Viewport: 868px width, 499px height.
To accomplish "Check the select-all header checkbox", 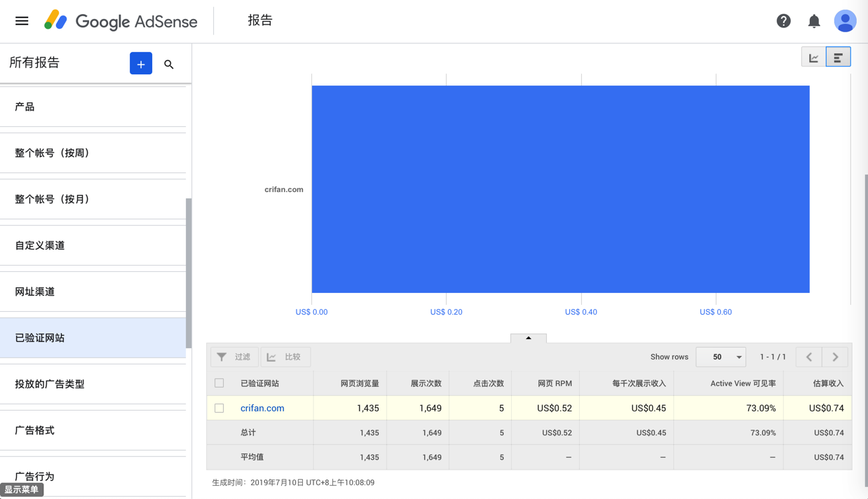I will tap(219, 383).
